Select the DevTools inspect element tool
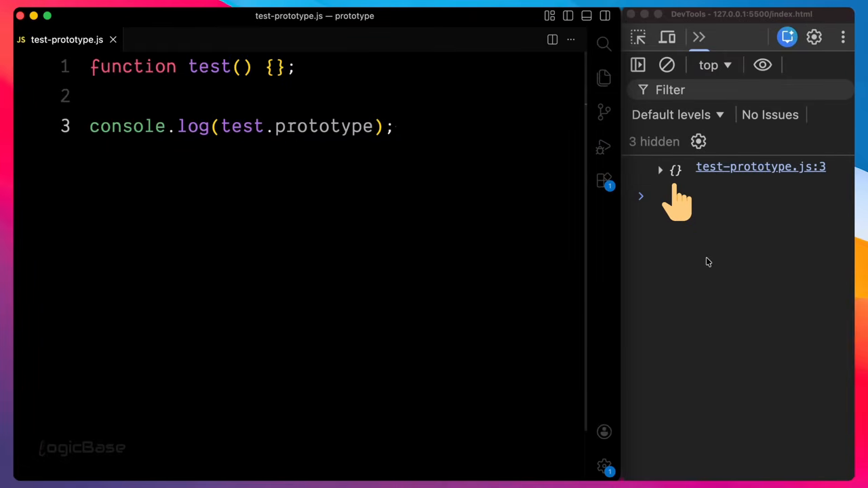868x488 pixels. [638, 37]
